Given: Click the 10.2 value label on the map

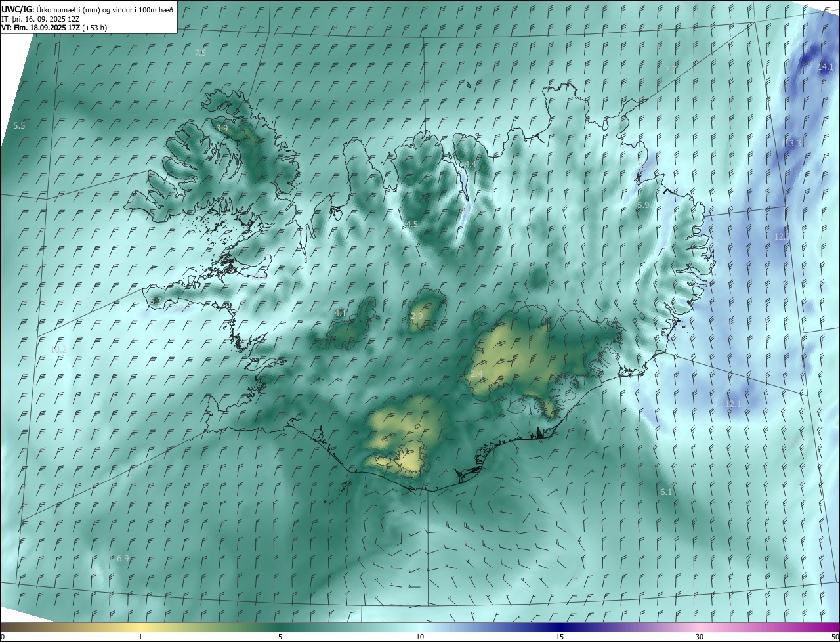Looking at the screenshot, I should pyautogui.click(x=59, y=349).
